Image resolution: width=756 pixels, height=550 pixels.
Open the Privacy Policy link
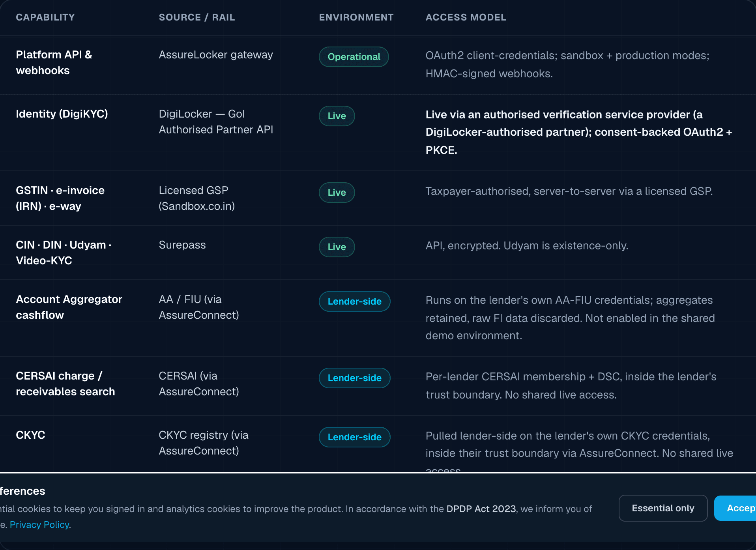coord(39,525)
